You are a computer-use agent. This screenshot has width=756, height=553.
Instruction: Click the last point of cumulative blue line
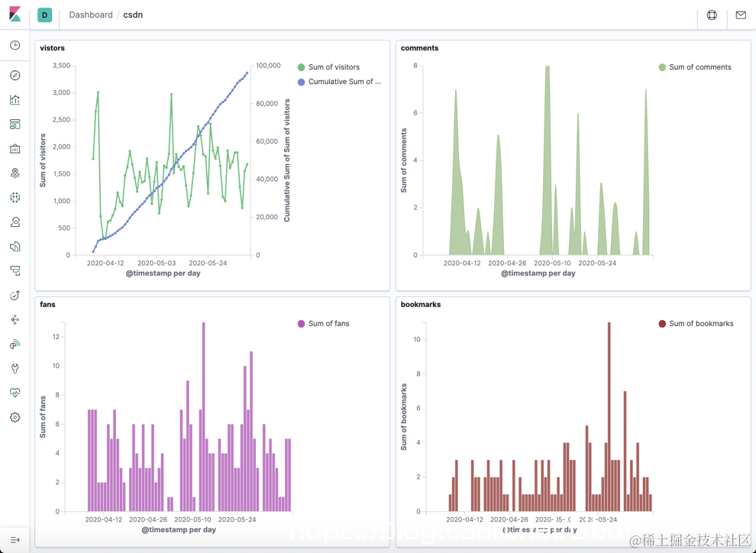point(247,73)
